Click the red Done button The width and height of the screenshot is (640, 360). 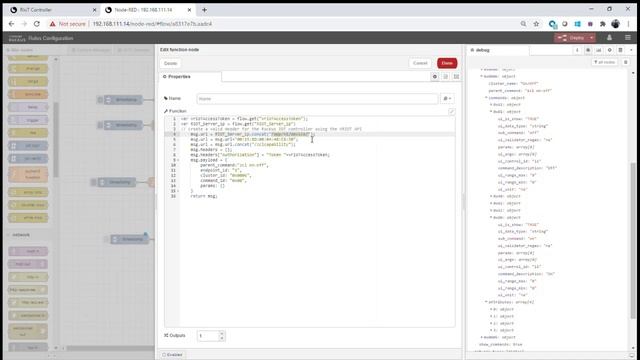(447, 63)
